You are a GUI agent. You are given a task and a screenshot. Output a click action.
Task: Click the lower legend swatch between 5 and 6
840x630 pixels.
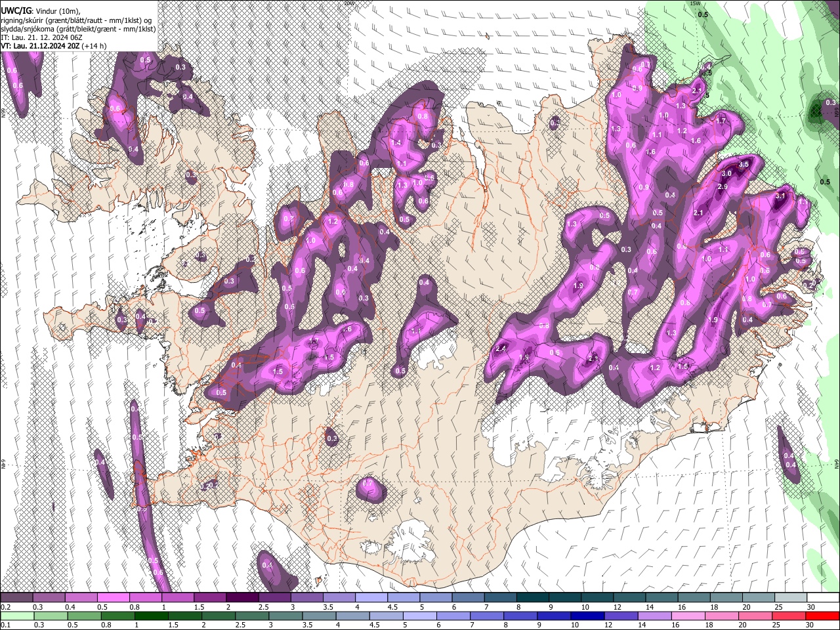(420, 616)
